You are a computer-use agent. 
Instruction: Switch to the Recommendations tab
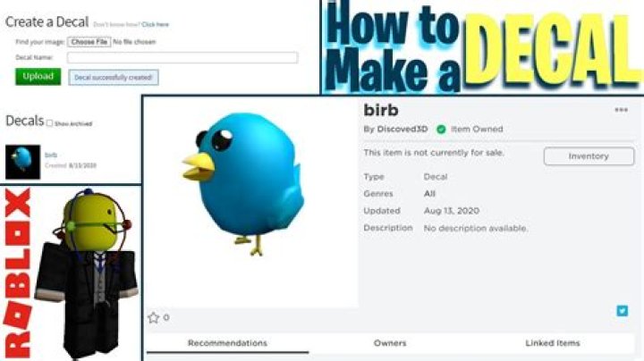point(227,343)
